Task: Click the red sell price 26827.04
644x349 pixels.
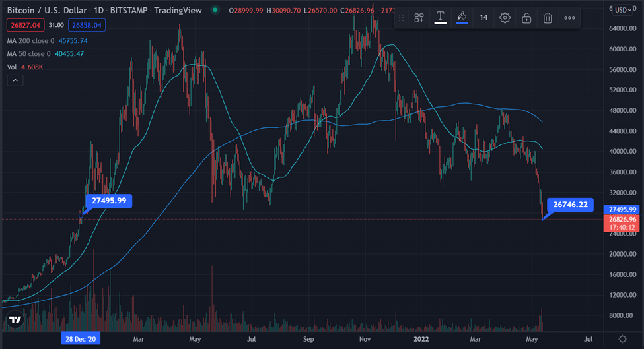Action: point(26,26)
